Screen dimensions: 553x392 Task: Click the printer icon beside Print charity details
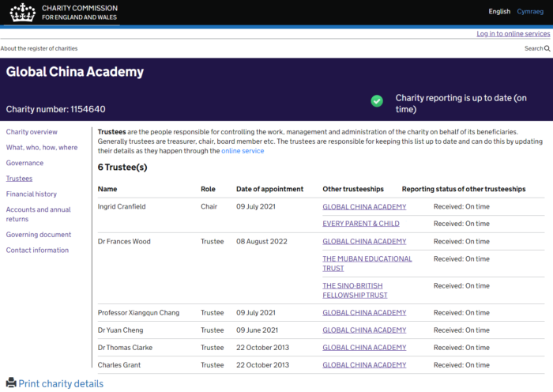(x=11, y=383)
